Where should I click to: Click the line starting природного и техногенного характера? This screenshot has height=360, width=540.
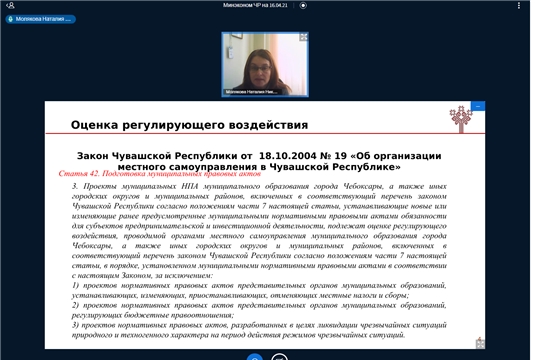pyautogui.click(x=238, y=335)
